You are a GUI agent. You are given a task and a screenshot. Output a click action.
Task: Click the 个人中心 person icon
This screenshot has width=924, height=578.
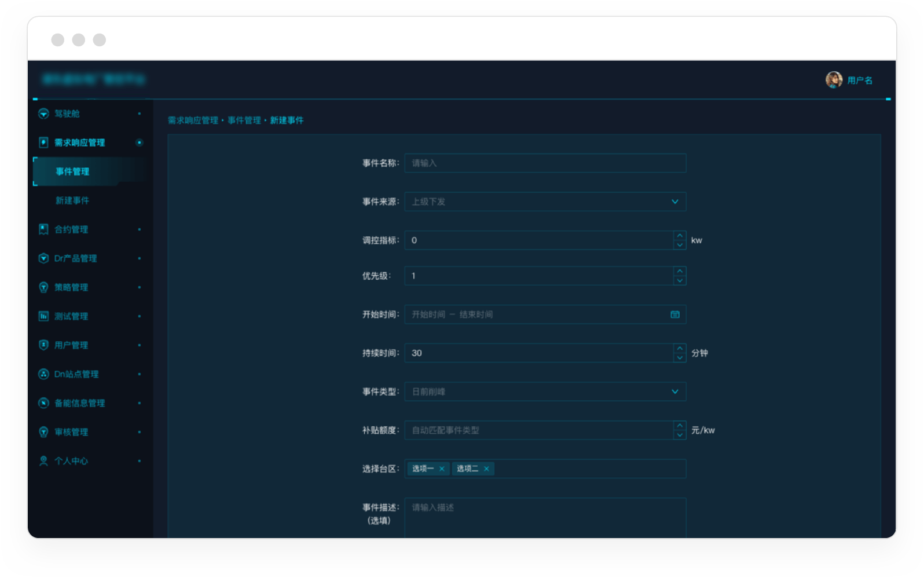[x=43, y=461]
